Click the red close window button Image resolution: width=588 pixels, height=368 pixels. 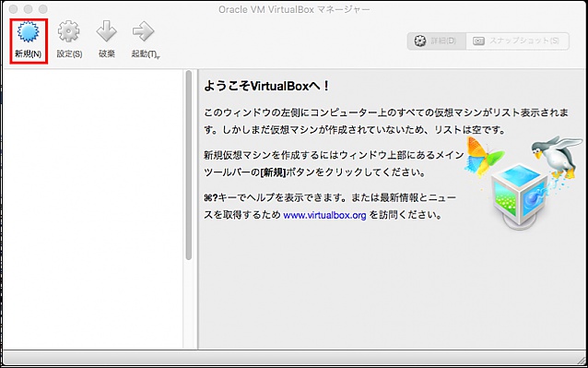click(x=14, y=9)
